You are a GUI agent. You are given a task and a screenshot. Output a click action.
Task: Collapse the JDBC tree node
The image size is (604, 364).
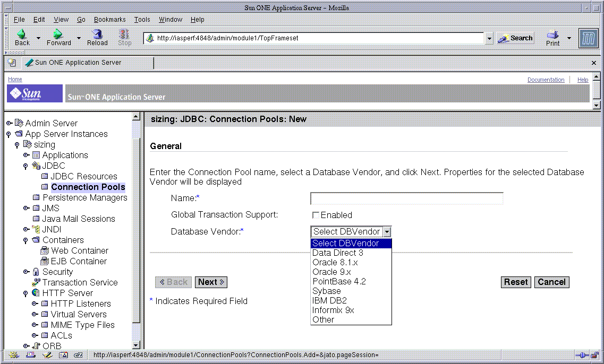pyautogui.click(x=25, y=166)
